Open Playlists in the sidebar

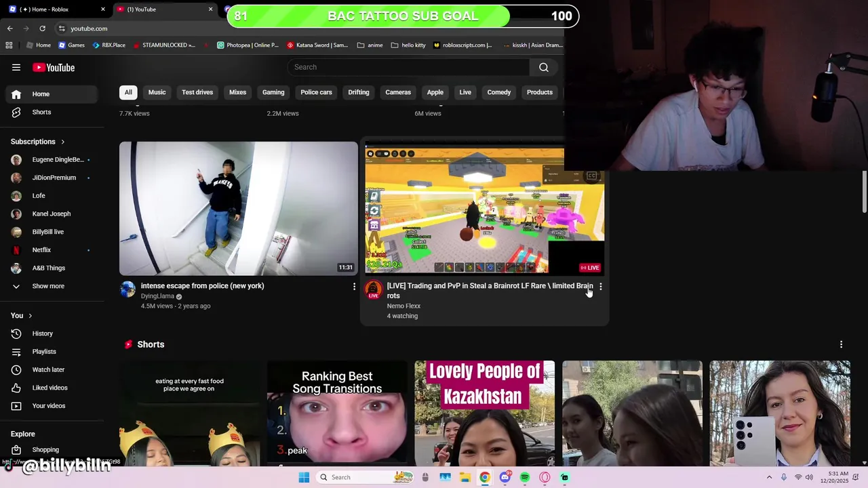pos(52,352)
